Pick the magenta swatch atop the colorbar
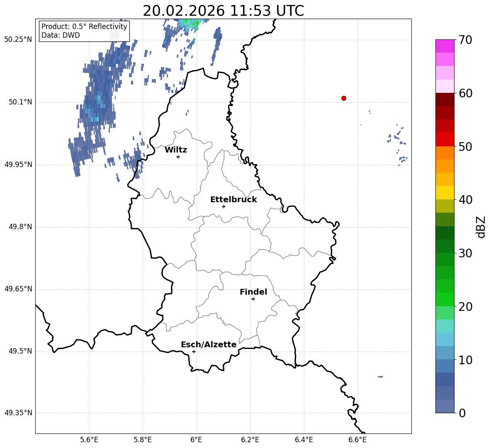Viewport: 491px width, 448px height. tap(445, 46)
